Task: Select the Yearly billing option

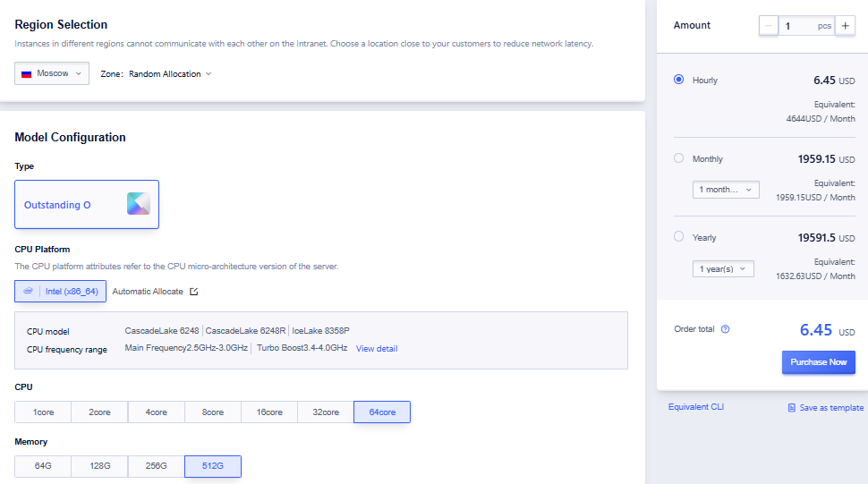Action: [x=678, y=237]
